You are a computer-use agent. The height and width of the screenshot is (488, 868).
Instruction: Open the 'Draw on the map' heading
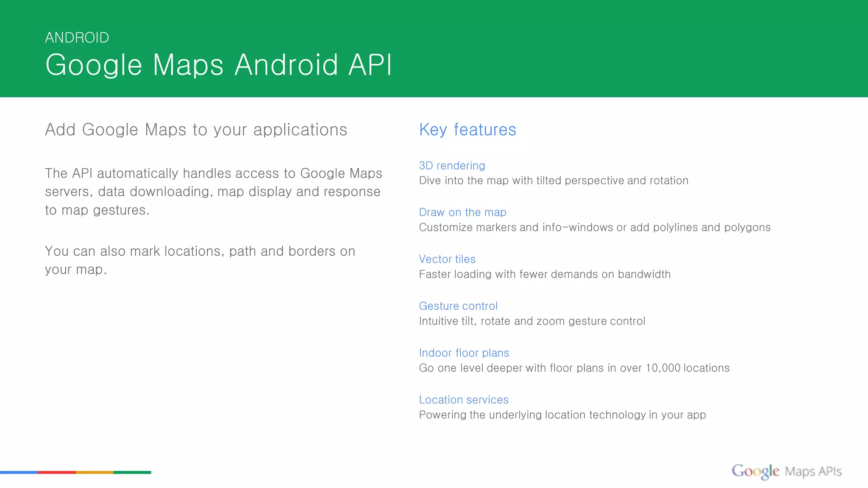[462, 212]
